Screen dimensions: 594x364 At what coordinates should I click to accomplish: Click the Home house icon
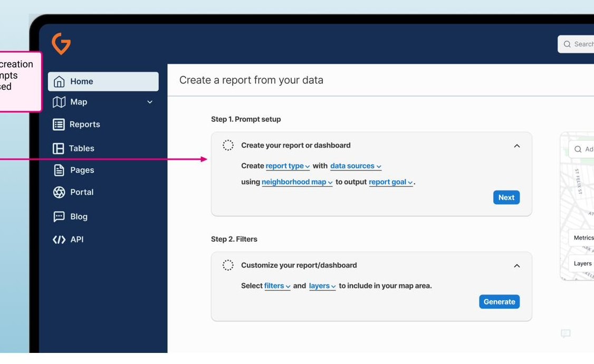pyautogui.click(x=59, y=81)
